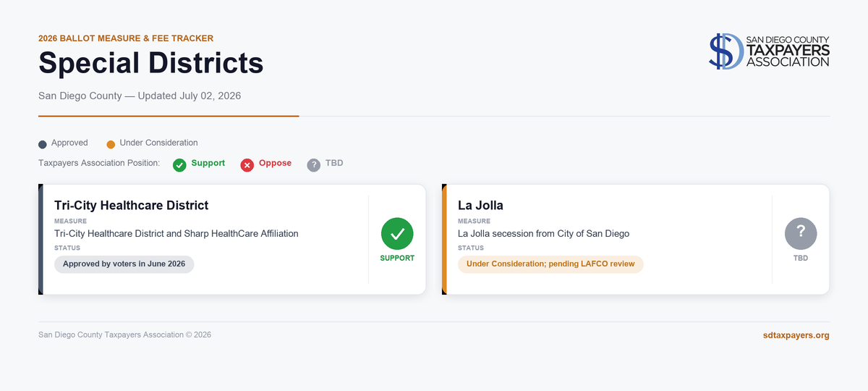Click the green Support checkmark icon in legend
Viewport: 868px width, 391px height.
179,165
